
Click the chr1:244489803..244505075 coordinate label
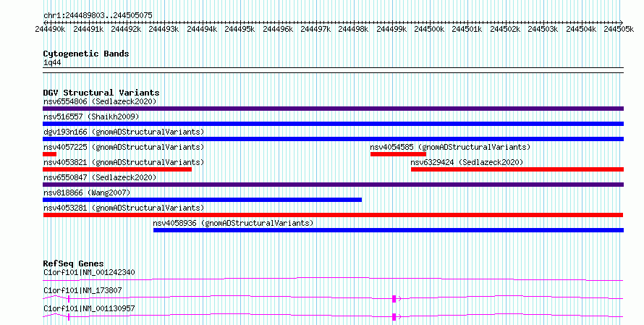coord(98,15)
